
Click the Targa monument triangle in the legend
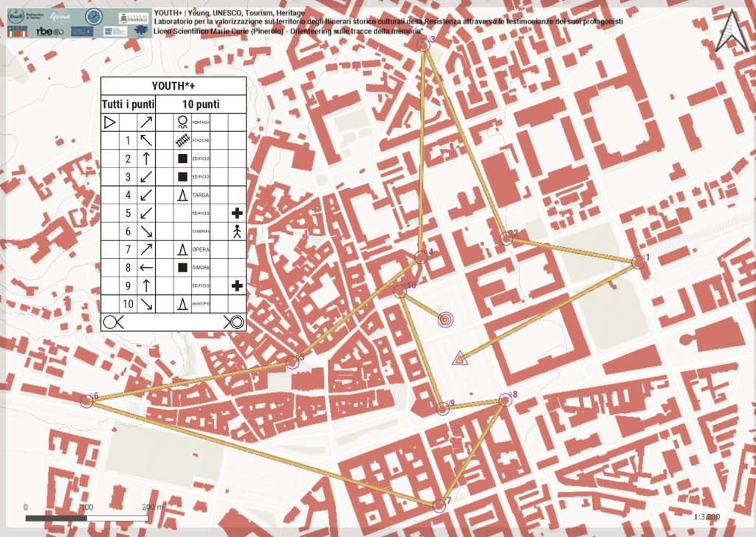coord(182,195)
